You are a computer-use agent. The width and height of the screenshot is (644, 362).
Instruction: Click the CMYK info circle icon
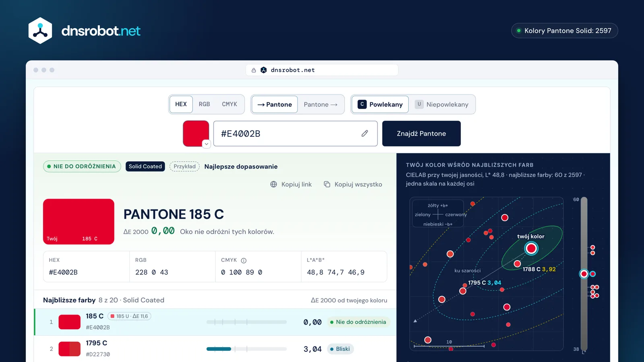tap(244, 260)
